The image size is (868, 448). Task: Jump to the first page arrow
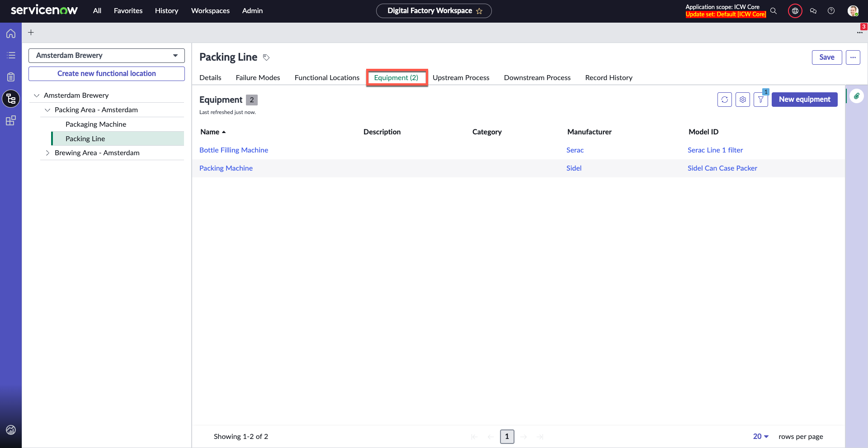(474, 437)
